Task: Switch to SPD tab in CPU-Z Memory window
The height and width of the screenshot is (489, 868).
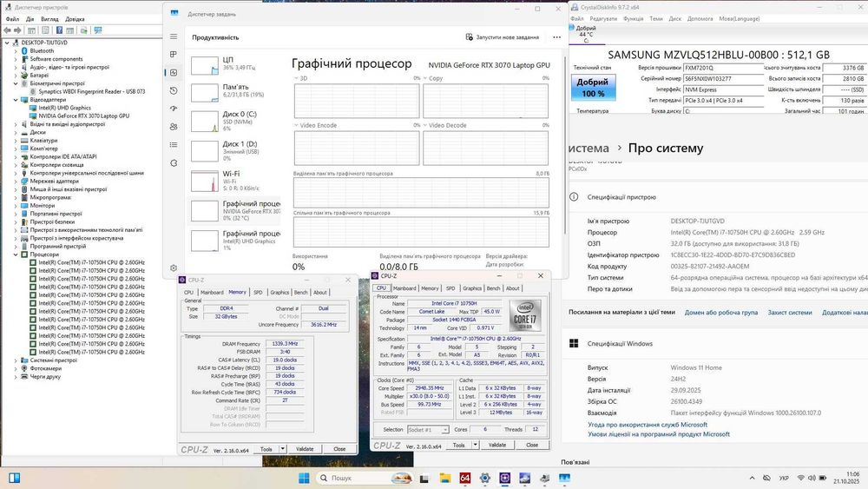Action: coord(258,293)
